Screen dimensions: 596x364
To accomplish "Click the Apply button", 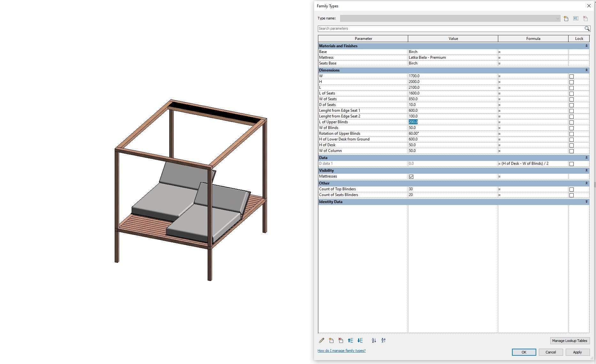I will 577,352.
